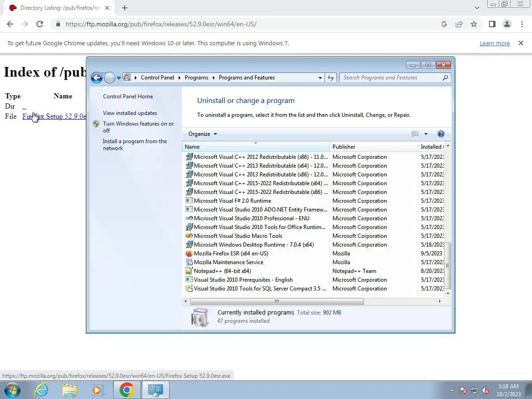Image resolution: width=532 pixels, height=399 pixels.
Task: Select Visual C++ 2013 Redistributable (x64) row
Action: tap(260, 166)
